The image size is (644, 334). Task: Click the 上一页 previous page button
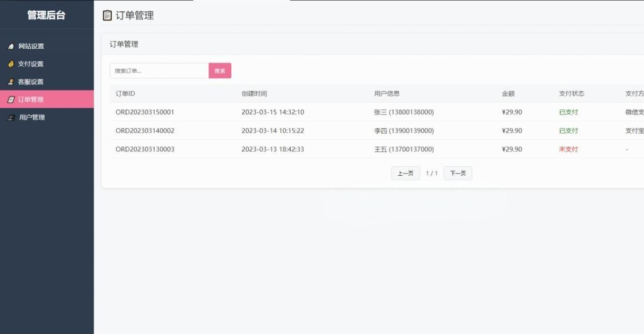tap(405, 173)
